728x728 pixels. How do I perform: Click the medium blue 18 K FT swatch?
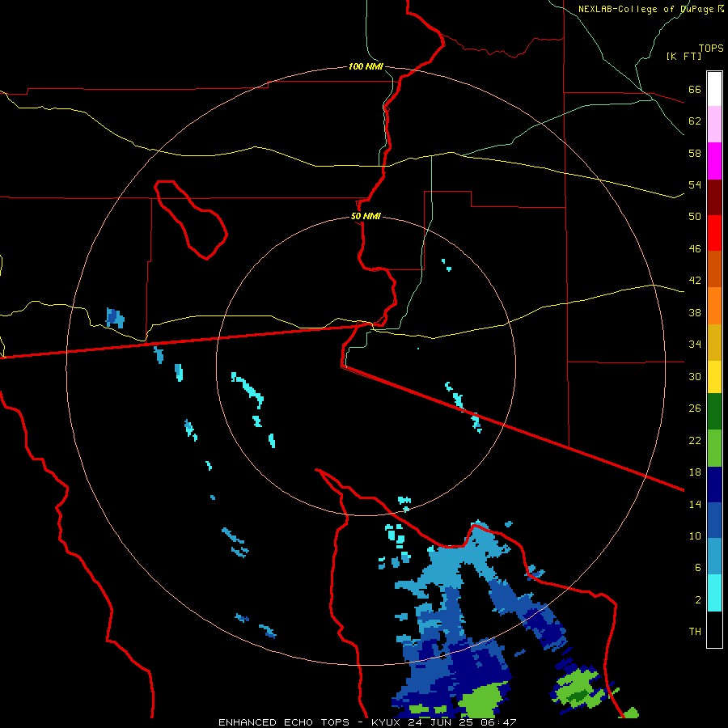pyautogui.click(x=714, y=520)
